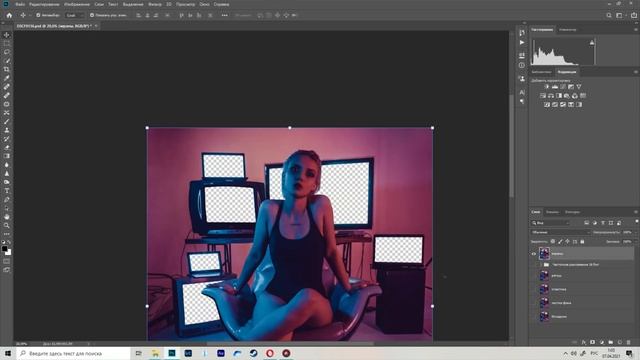Image resolution: width=640 pixels, height=360 pixels.
Task: Add a Levels adjustment layer
Action: 555,87
